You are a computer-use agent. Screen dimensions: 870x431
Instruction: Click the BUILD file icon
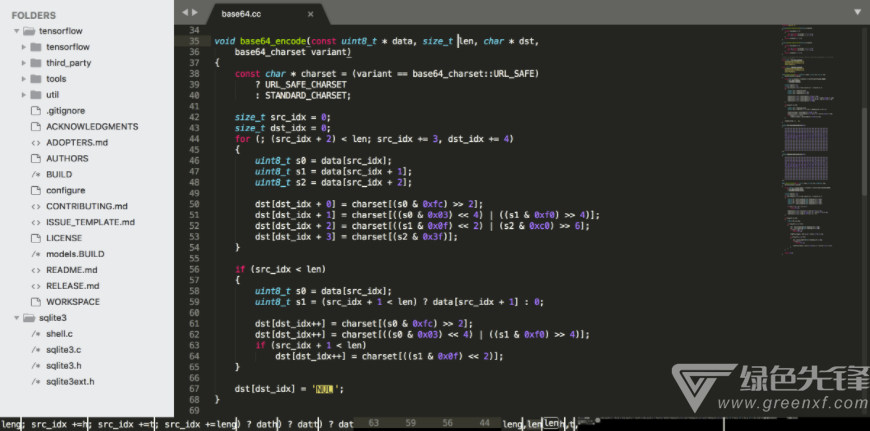[x=36, y=174]
